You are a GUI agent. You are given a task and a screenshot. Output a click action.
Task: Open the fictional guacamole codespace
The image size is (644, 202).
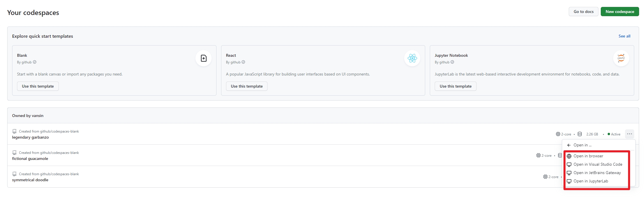(30, 159)
